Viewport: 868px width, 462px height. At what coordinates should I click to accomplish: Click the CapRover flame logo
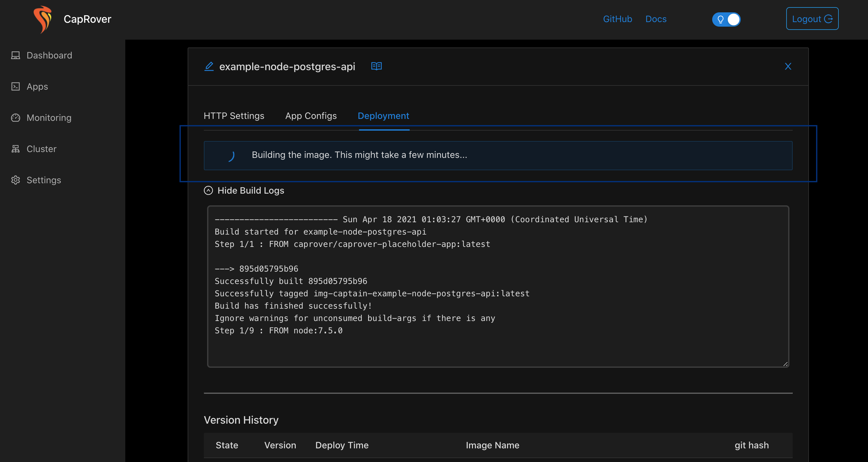click(x=43, y=19)
